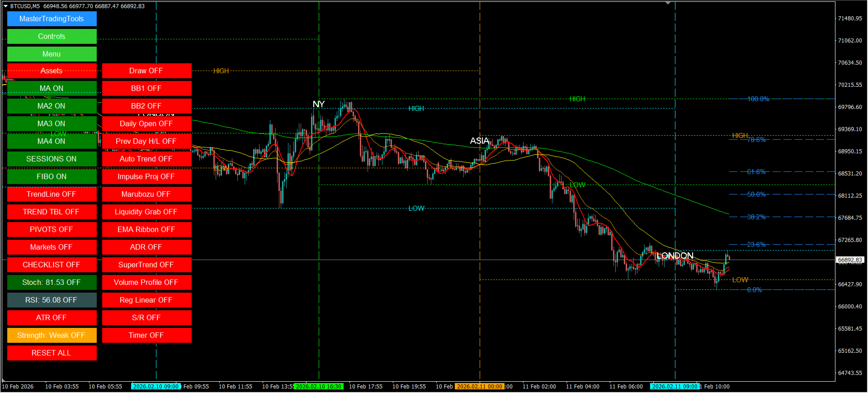868x393 pixels.
Task: Turn on BB1 OFF bands
Action: click(147, 89)
